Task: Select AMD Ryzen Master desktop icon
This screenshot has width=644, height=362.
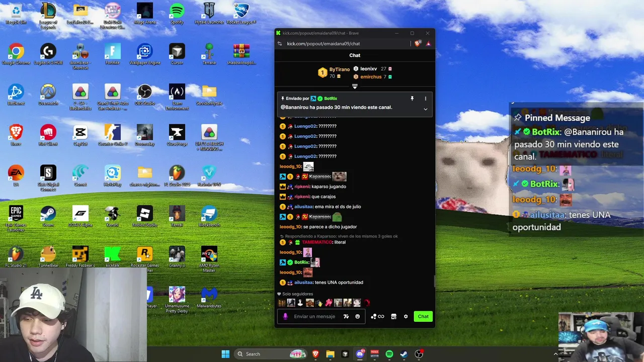Action: (209, 259)
